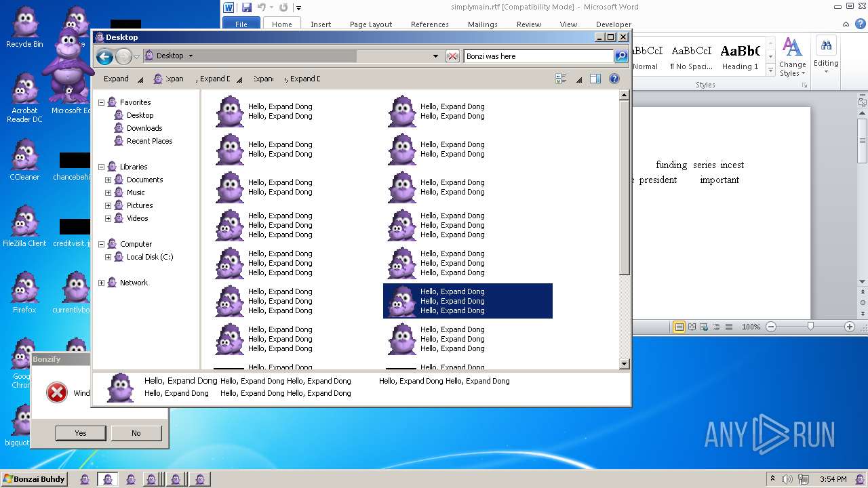Expand Music library node
Image resolution: width=868 pixels, height=488 pixels.
point(108,192)
